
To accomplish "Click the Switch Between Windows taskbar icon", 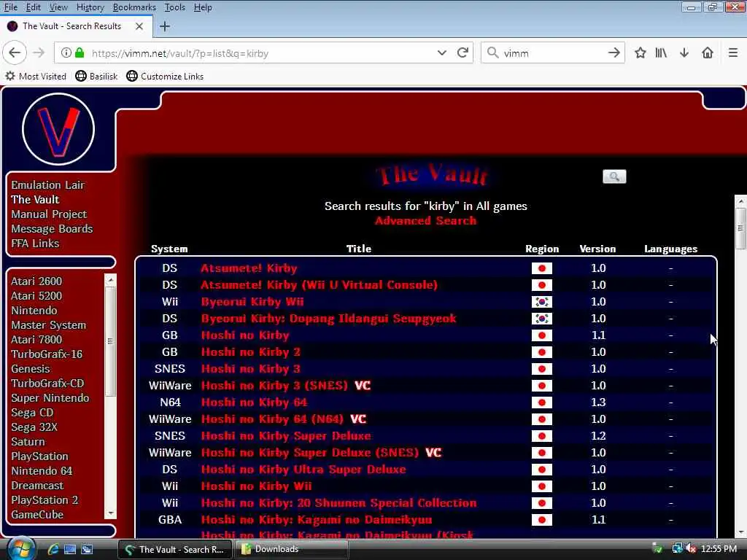I will 87,549.
